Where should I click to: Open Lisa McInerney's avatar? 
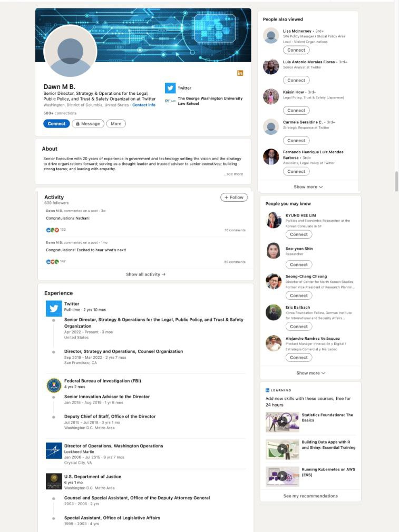pos(271,36)
